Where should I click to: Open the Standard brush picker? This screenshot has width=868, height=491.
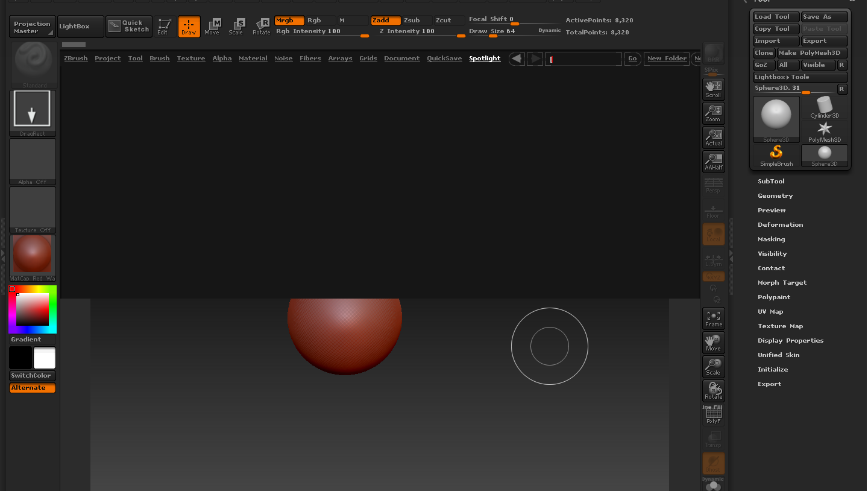point(33,65)
